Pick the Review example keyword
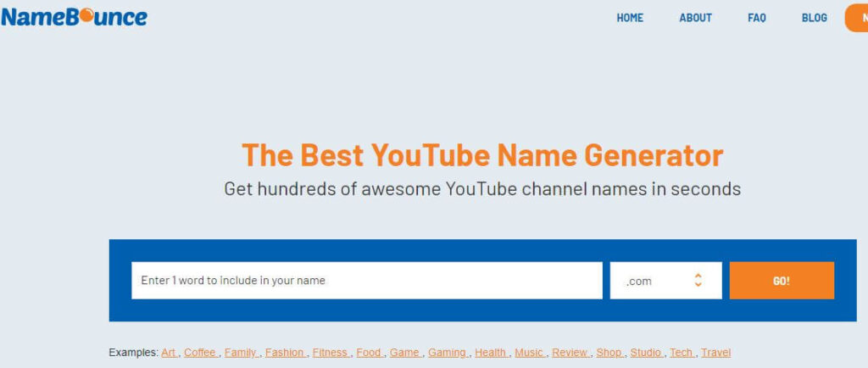This screenshot has height=368, width=868. point(570,353)
